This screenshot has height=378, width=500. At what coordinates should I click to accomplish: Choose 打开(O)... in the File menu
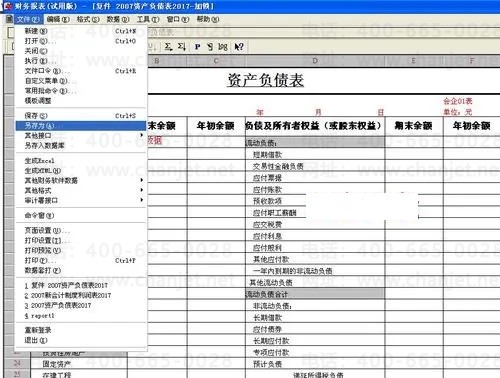click(81, 41)
